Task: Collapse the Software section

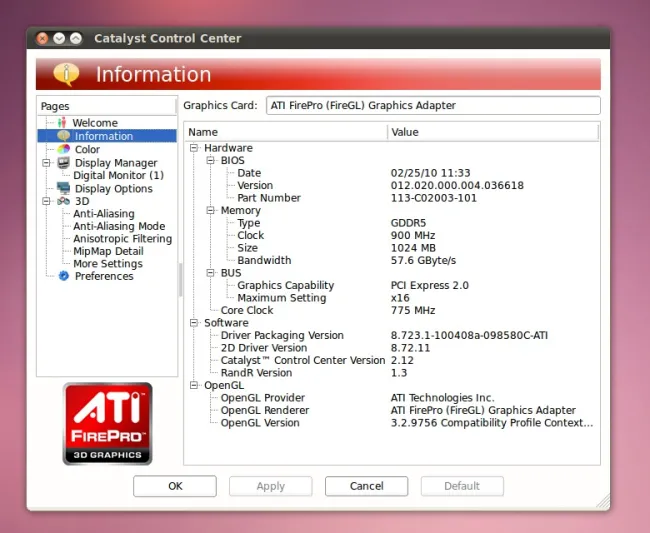Action: click(194, 323)
